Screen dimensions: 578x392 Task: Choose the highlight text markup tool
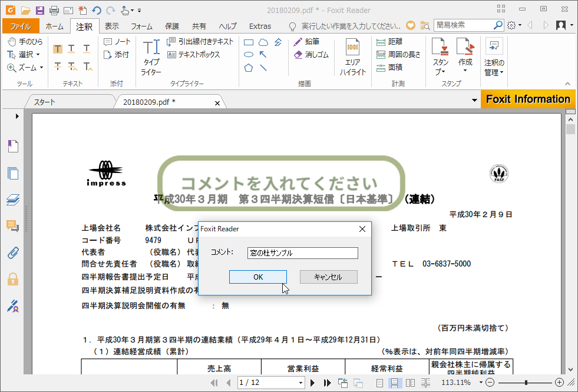[58, 49]
